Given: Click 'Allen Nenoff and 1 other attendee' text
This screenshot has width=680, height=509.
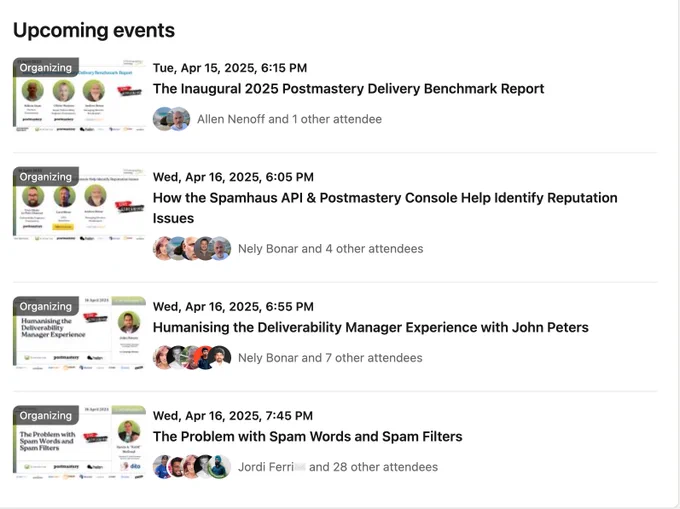Looking at the screenshot, I should (x=289, y=119).
